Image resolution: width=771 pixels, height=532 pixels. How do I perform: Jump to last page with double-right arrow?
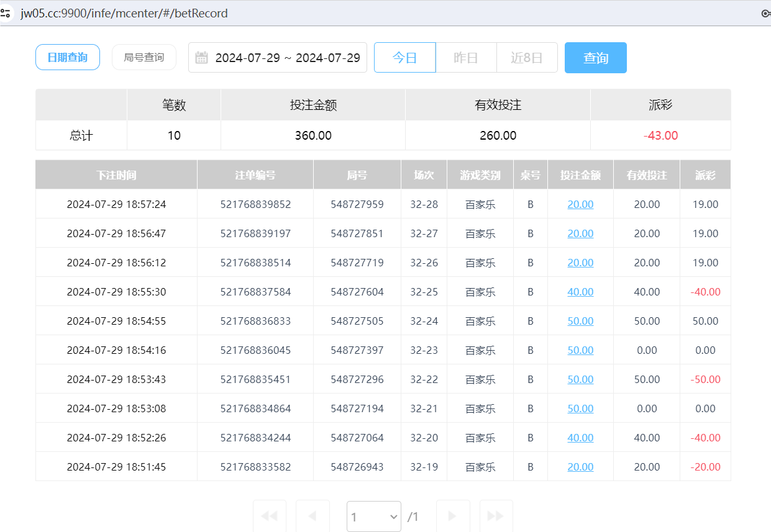(496, 516)
